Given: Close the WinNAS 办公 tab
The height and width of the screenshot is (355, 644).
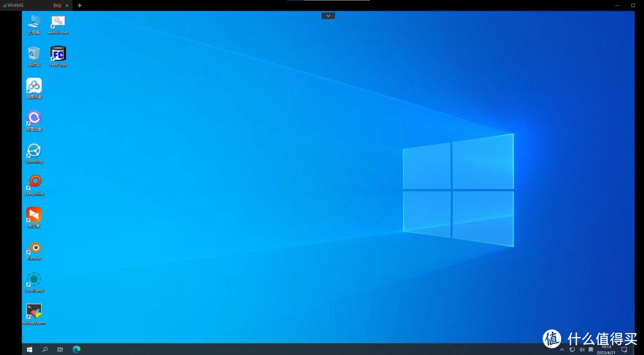Looking at the screenshot, I should tap(67, 5).
